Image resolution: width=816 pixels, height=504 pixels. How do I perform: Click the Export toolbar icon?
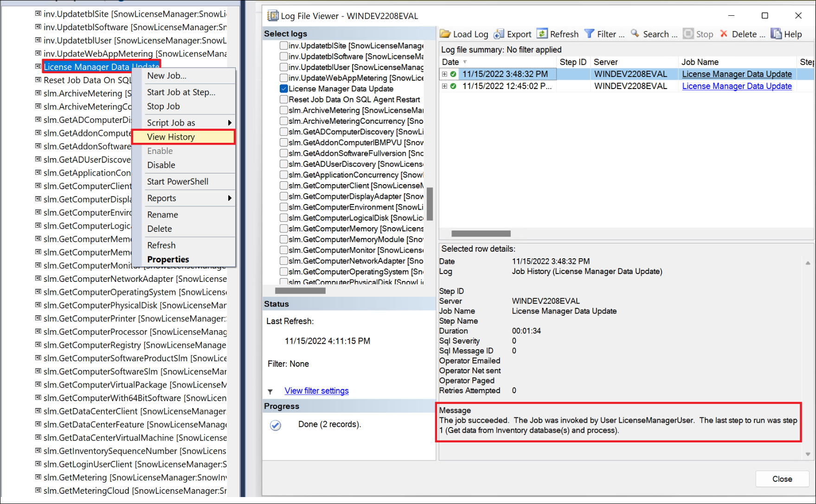tap(499, 34)
